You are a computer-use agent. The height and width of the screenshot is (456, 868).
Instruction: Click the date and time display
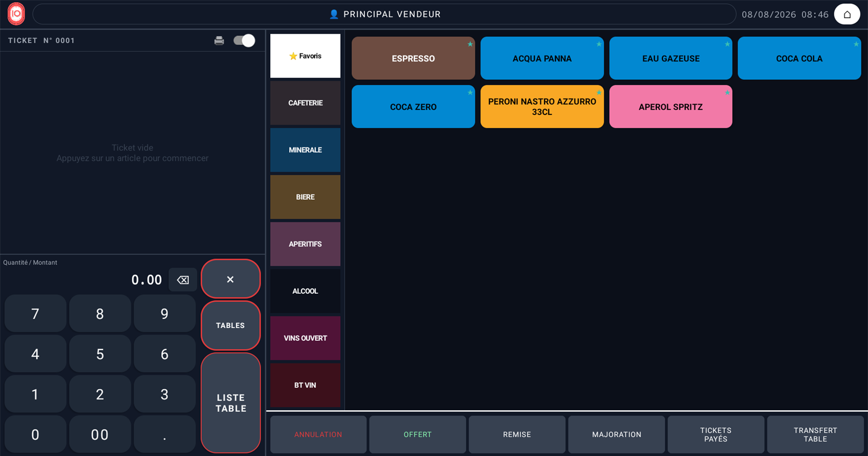coord(785,15)
